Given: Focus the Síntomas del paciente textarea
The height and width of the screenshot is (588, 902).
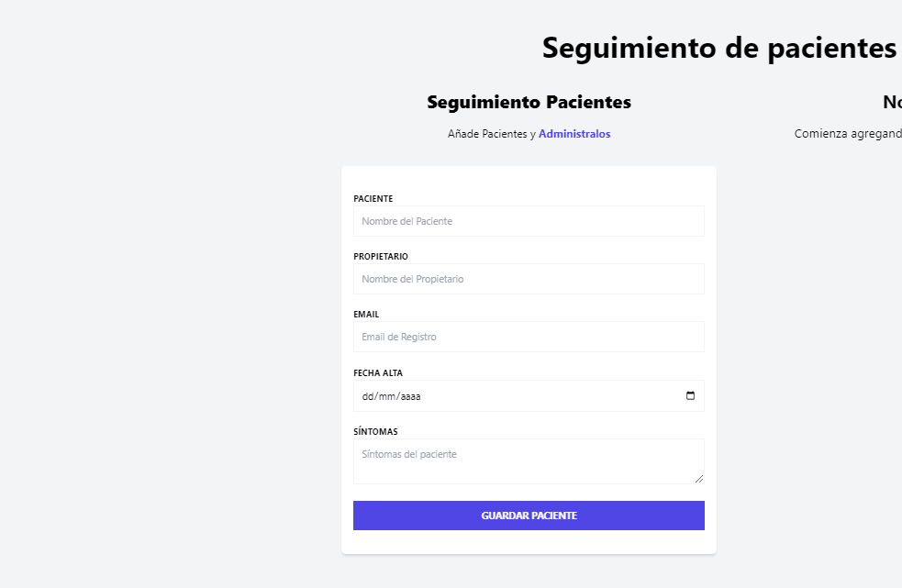Looking at the screenshot, I should (529, 461).
